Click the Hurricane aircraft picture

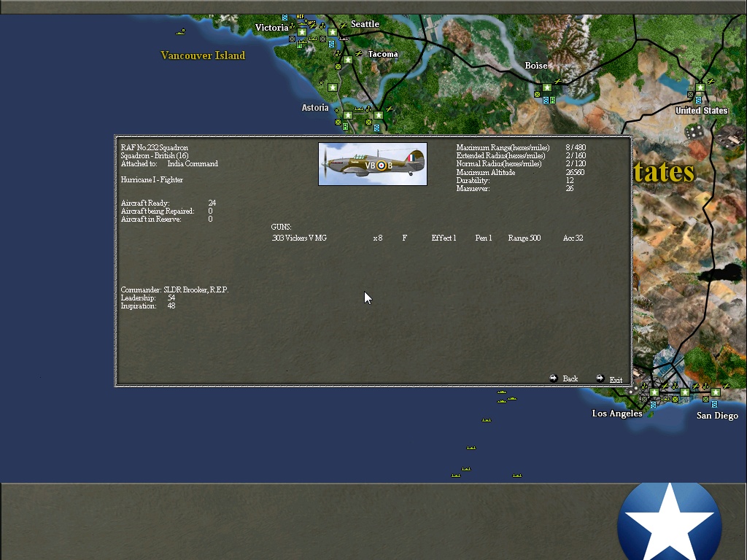(373, 164)
